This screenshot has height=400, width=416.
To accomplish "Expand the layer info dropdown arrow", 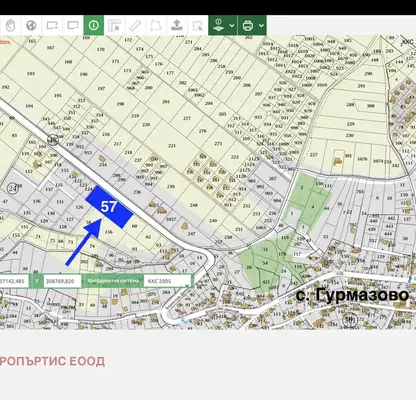I will click(x=232, y=25).
